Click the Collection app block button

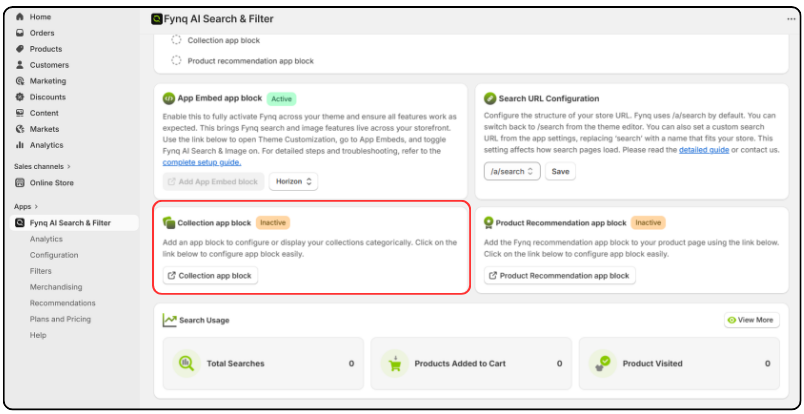point(210,275)
